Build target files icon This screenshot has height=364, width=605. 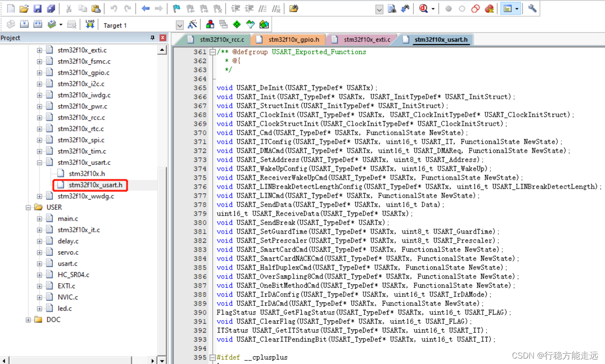coord(24,25)
